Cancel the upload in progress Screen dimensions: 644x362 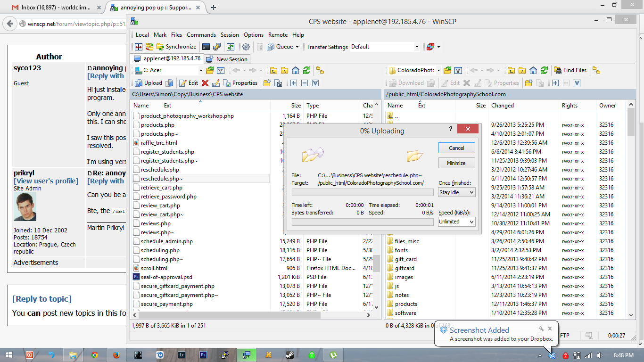coord(456,148)
